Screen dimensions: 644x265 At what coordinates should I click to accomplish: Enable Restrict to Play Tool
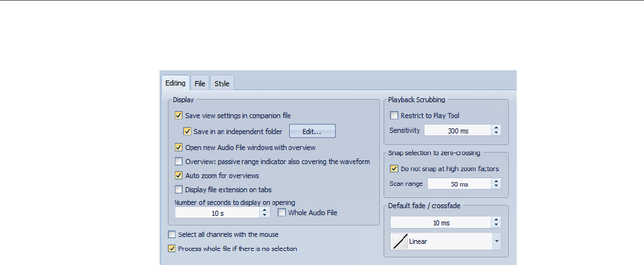[x=394, y=116]
